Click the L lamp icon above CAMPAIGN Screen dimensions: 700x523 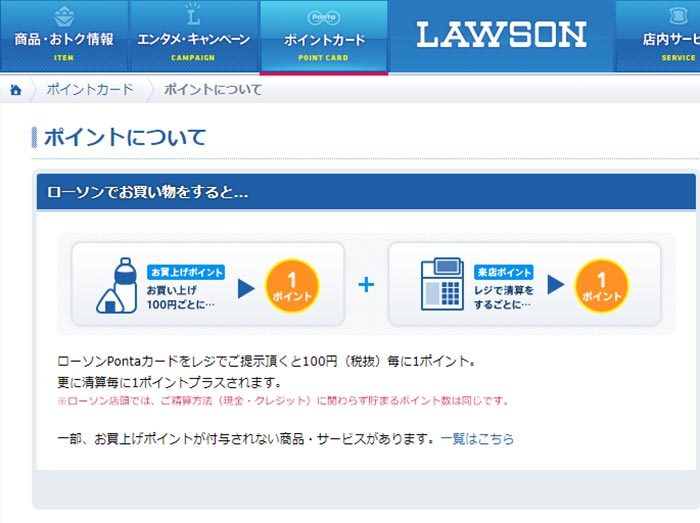click(193, 14)
